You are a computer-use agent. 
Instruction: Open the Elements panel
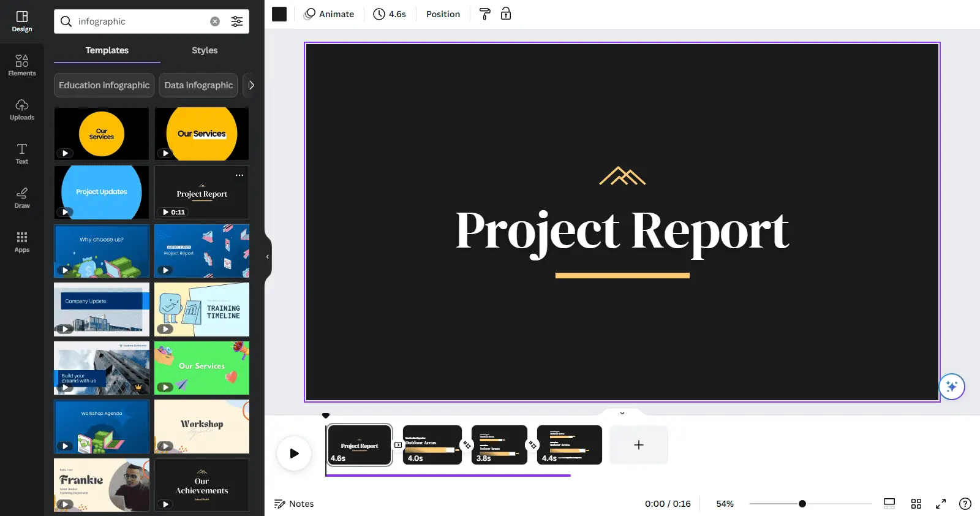click(x=22, y=65)
